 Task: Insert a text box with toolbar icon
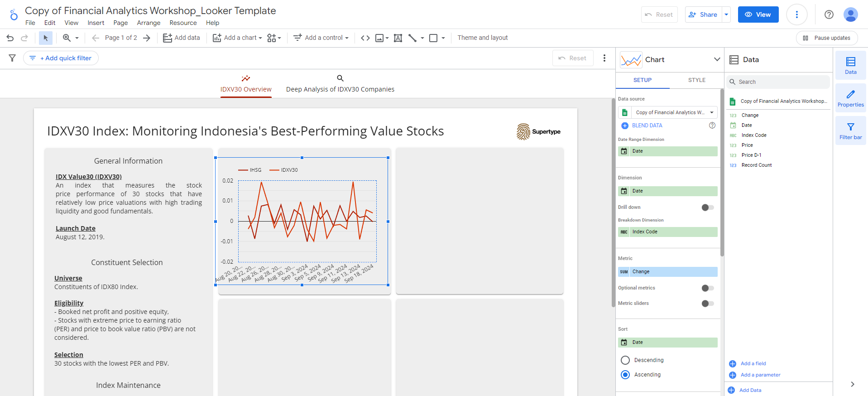click(398, 38)
